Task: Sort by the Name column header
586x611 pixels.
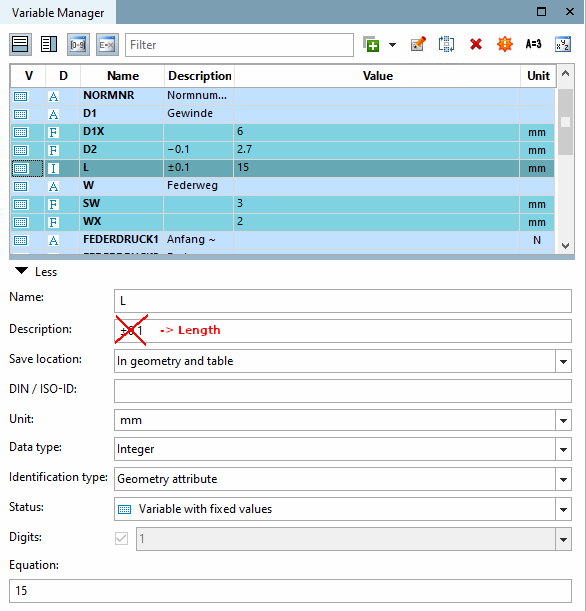Action: tap(122, 76)
